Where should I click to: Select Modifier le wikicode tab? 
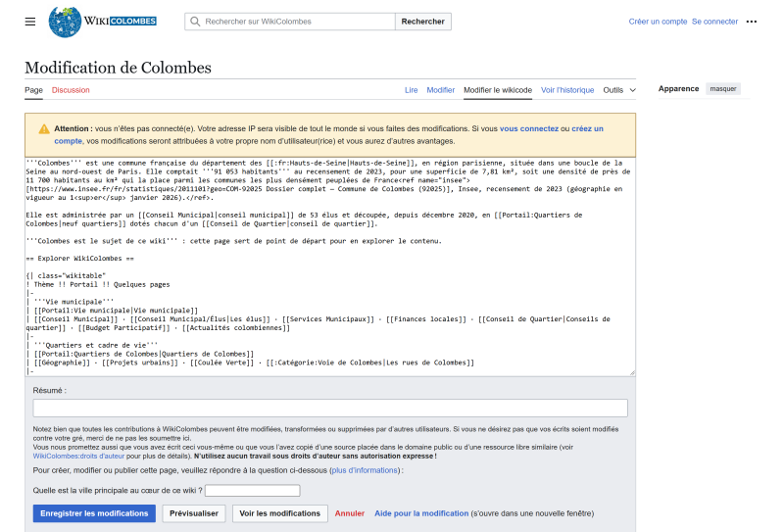[x=498, y=90]
